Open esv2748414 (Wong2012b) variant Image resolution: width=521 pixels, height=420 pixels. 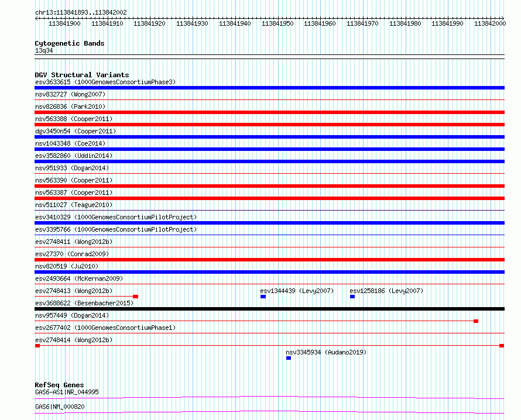pyautogui.click(x=74, y=340)
